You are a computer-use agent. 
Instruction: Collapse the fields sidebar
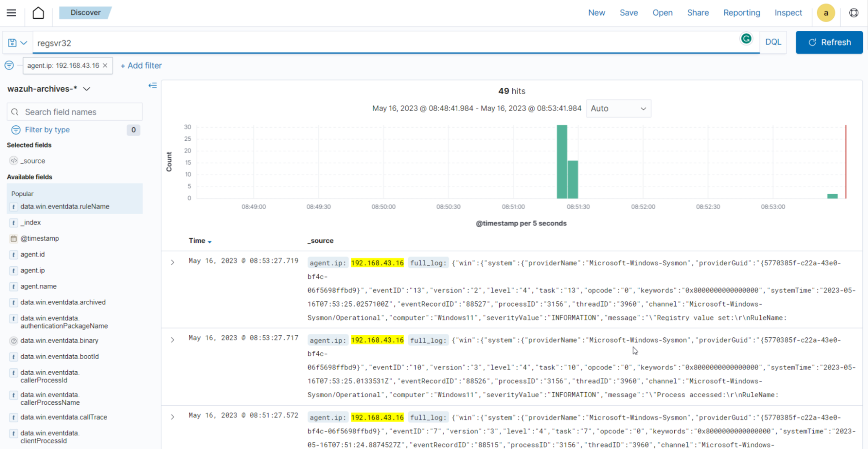coord(152,86)
